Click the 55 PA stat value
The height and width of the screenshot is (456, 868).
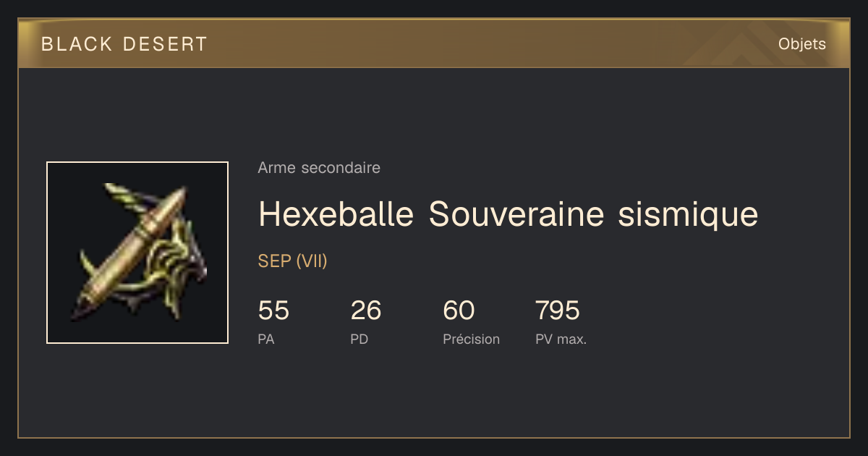click(273, 311)
